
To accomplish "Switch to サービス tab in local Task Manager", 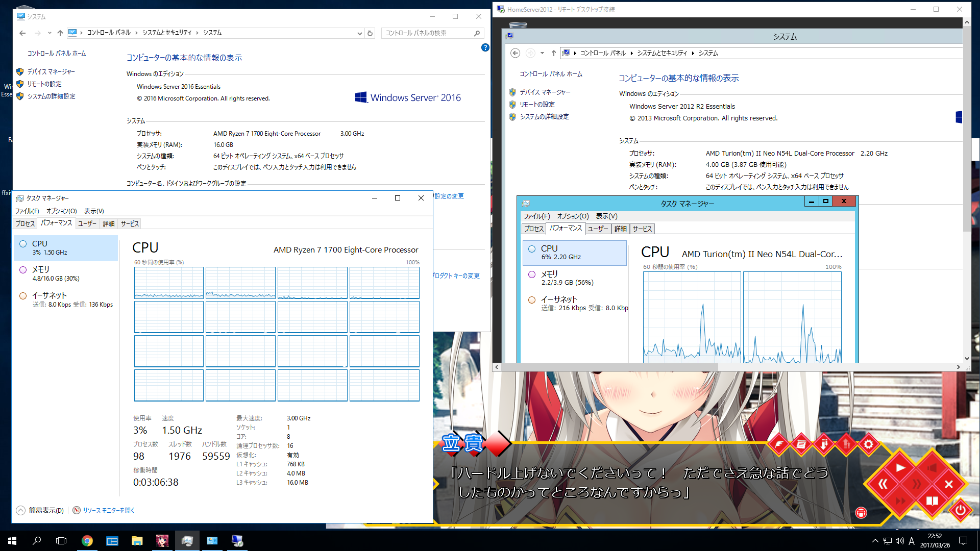I will click(130, 224).
